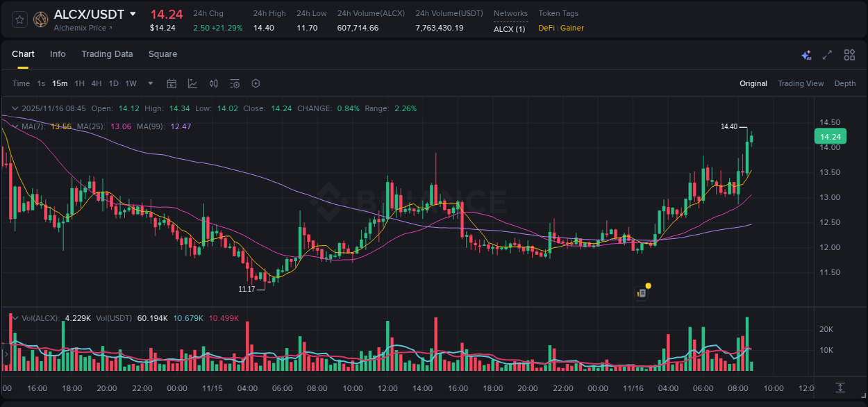Switch to Trading View chart mode
This screenshot has height=407, width=868.
click(801, 83)
